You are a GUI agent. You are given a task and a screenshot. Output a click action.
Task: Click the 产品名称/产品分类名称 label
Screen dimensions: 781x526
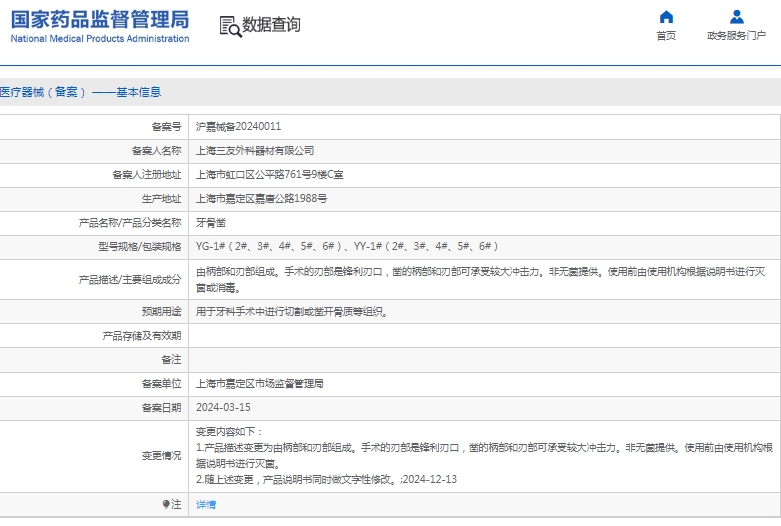coord(130,223)
